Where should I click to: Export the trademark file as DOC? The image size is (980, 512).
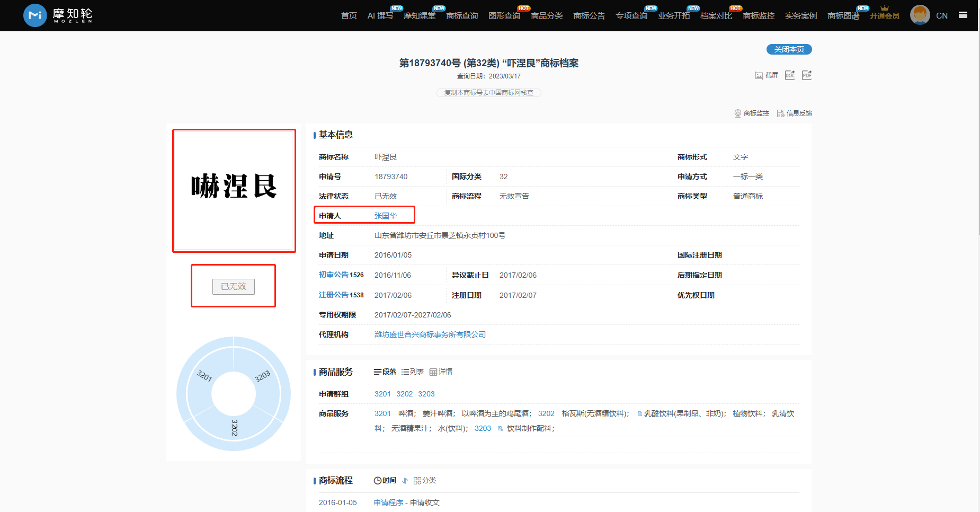pos(790,75)
